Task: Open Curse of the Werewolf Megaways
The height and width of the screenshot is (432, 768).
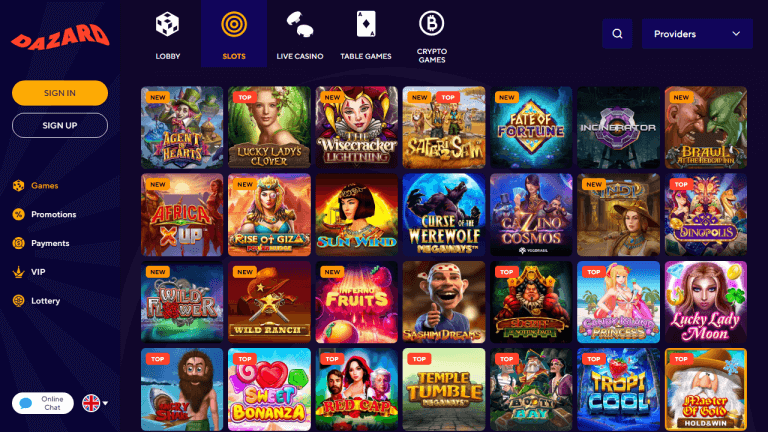Action: (x=444, y=215)
